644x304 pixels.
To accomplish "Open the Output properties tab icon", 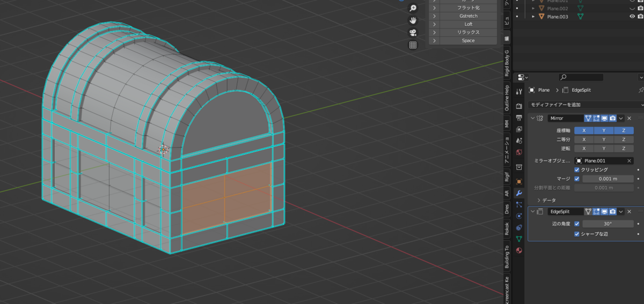I will point(519,117).
